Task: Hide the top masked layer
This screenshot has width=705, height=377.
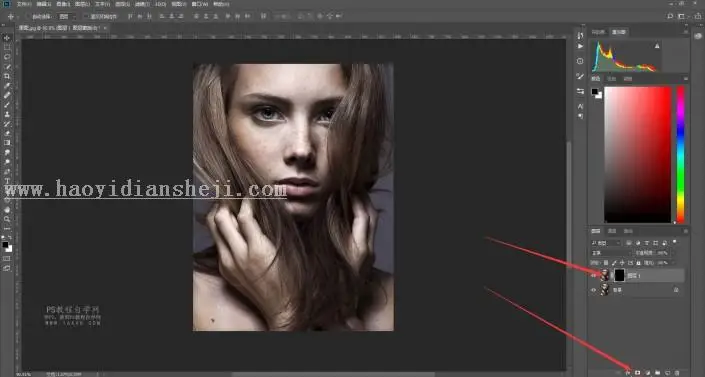Action: click(593, 275)
